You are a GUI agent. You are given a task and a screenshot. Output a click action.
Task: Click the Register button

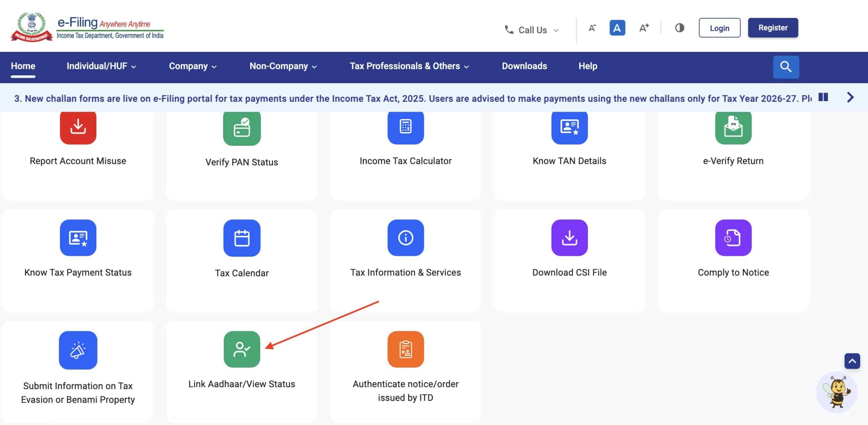[773, 28]
